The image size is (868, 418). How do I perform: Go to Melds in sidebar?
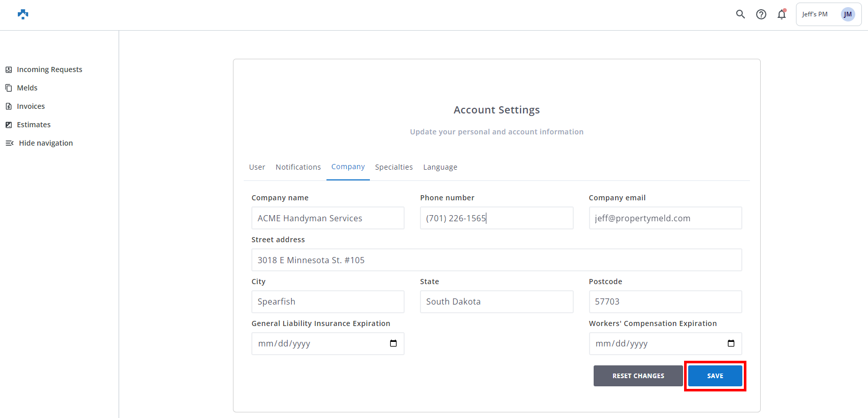(x=27, y=88)
